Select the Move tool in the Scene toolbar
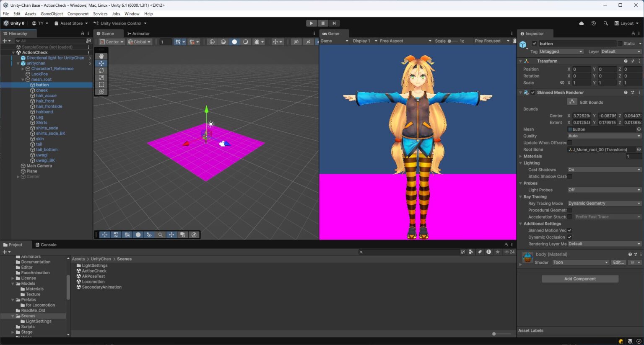 [101, 63]
